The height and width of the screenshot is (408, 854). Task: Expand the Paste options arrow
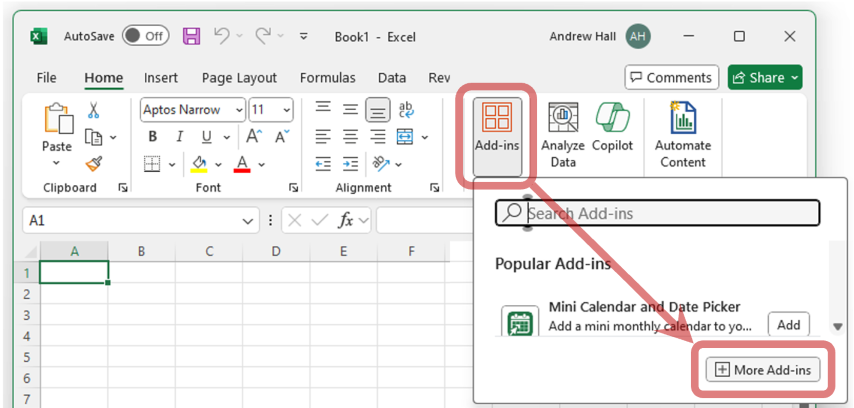[57, 162]
